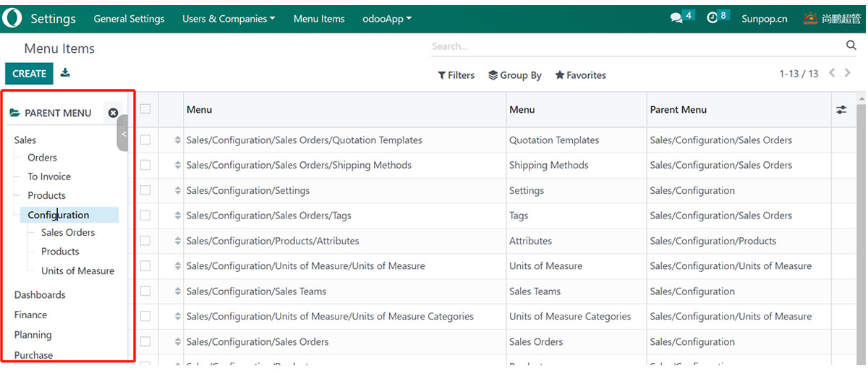
Task: Select Dashboards in the parent menu list
Action: pyautogui.click(x=40, y=295)
